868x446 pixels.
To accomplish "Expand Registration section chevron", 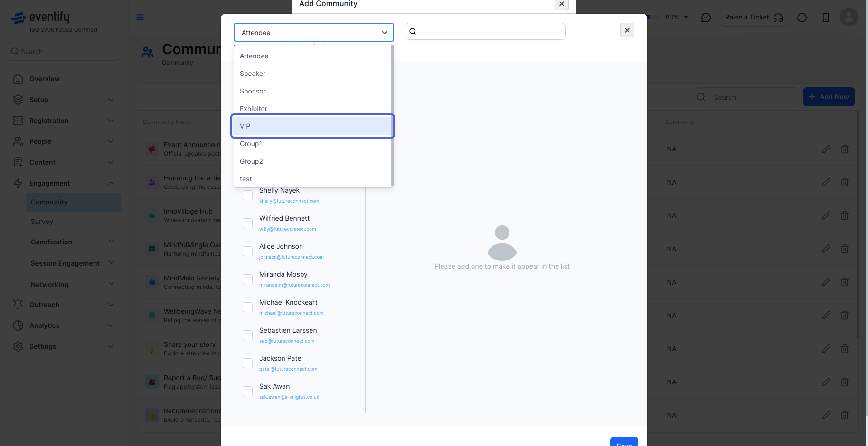I will 111,121.
